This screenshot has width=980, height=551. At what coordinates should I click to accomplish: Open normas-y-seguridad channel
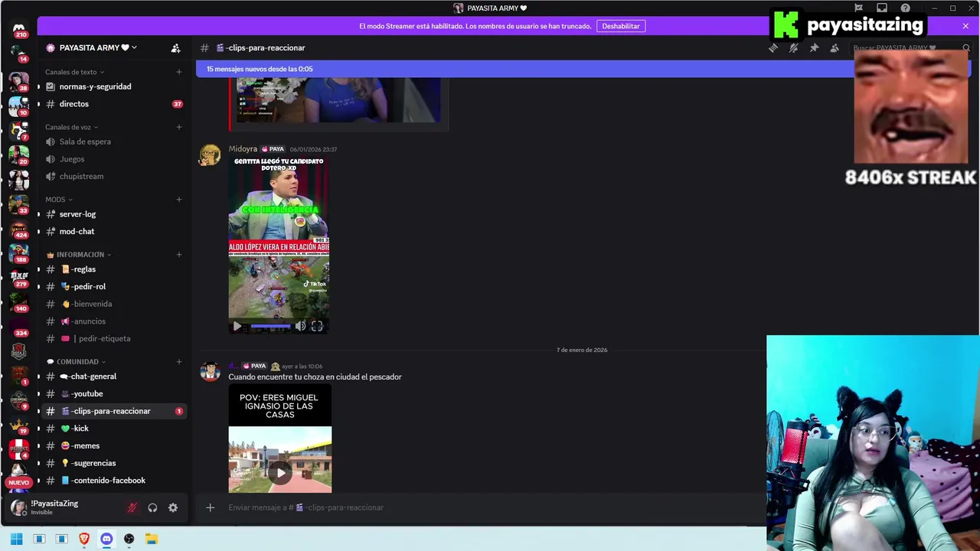point(113,86)
